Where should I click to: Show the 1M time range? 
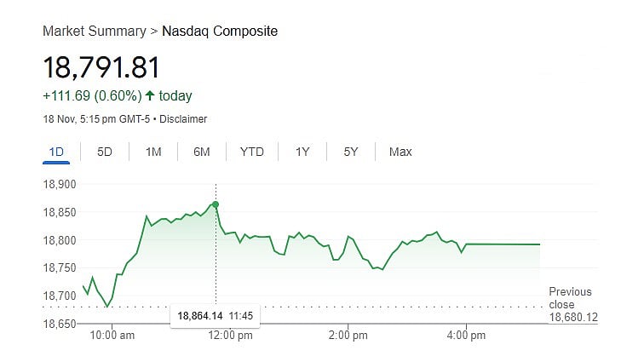153,152
